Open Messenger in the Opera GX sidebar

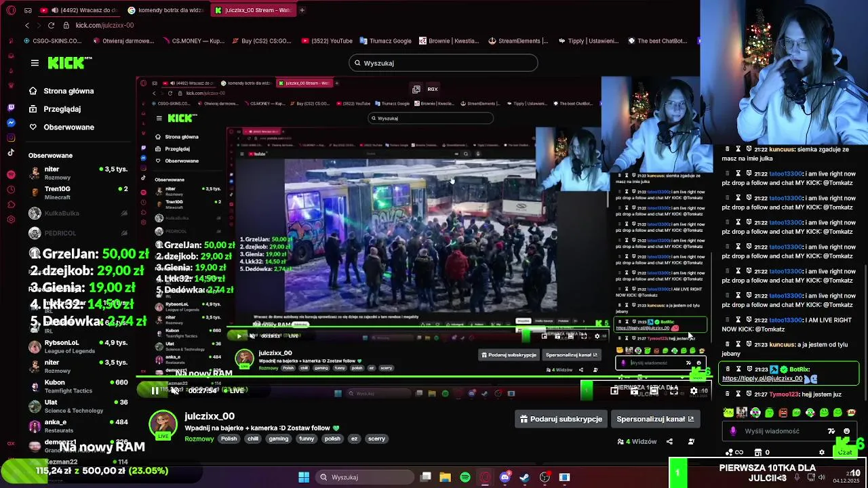pyautogui.click(x=11, y=123)
